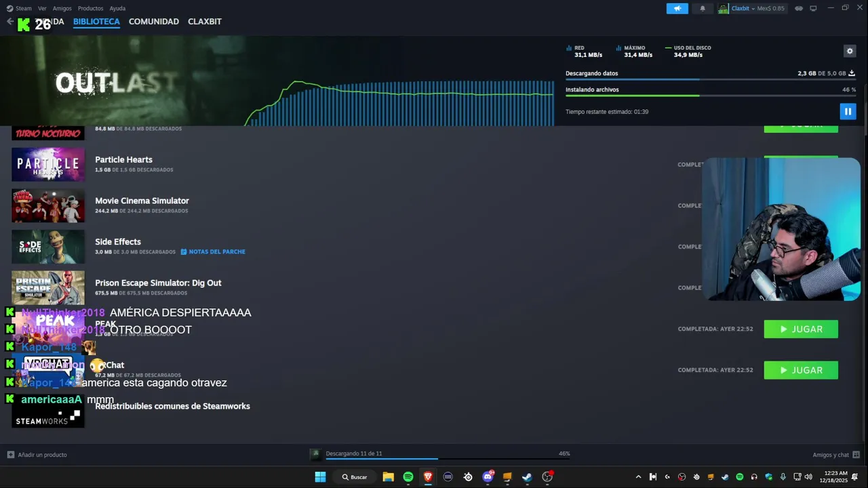
Task: Open the Prison Escape Simulator thumbnail
Action: (x=48, y=287)
